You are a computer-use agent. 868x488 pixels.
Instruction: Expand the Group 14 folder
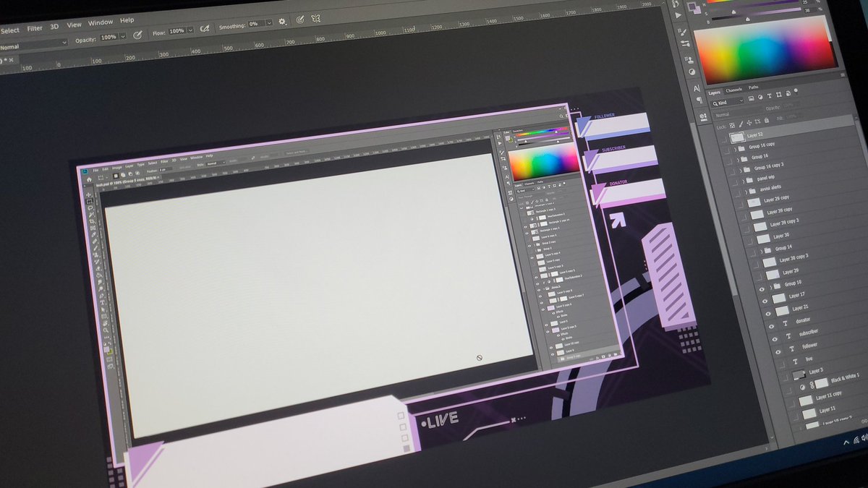tap(760, 251)
